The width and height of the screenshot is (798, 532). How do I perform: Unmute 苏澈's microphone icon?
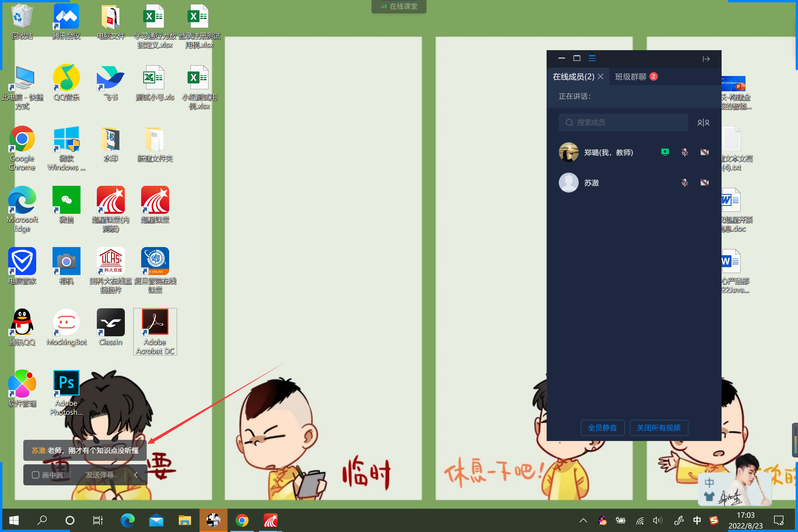pos(685,183)
